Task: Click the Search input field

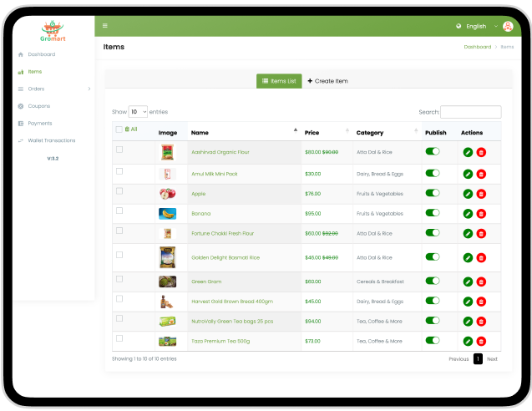Action: (470, 112)
